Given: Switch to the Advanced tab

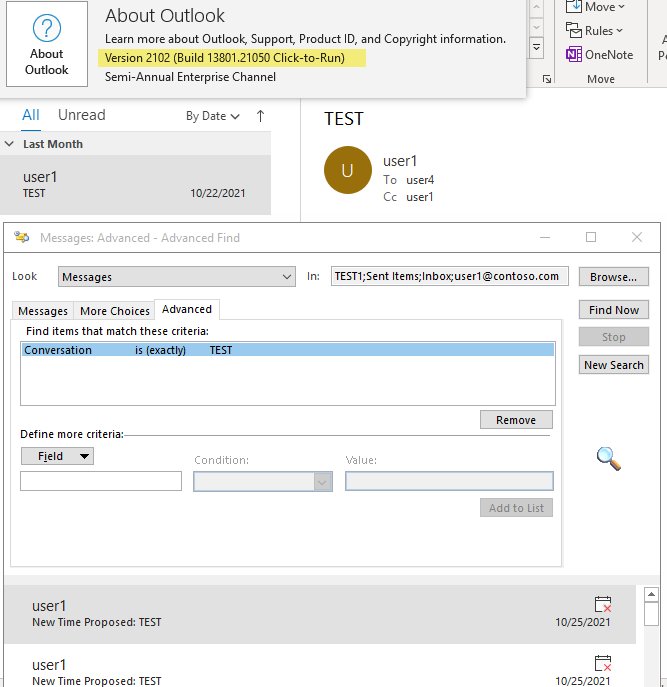Looking at the screenshot, I should click(x=187, y=309).
